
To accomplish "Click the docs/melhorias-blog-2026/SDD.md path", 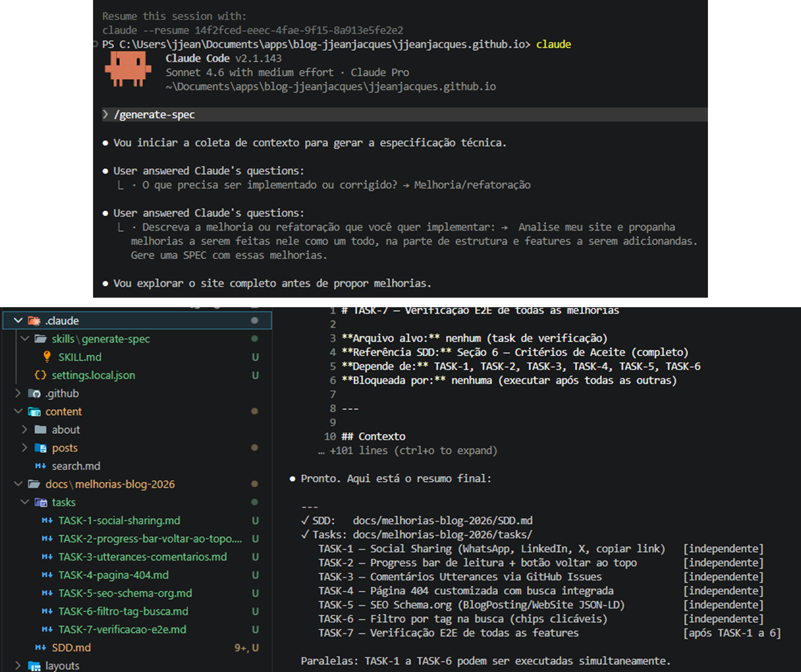I will (443, 520).
